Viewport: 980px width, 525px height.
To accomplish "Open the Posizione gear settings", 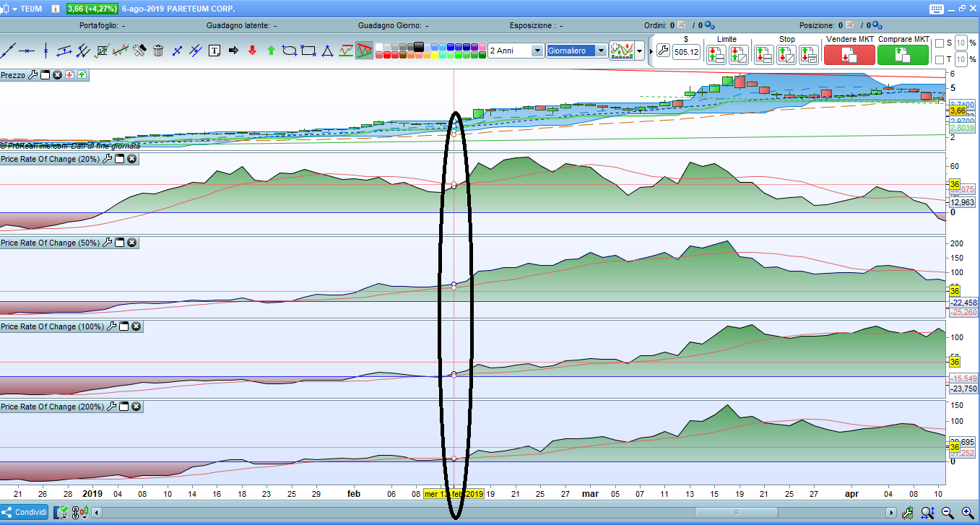I will (875, 25).
